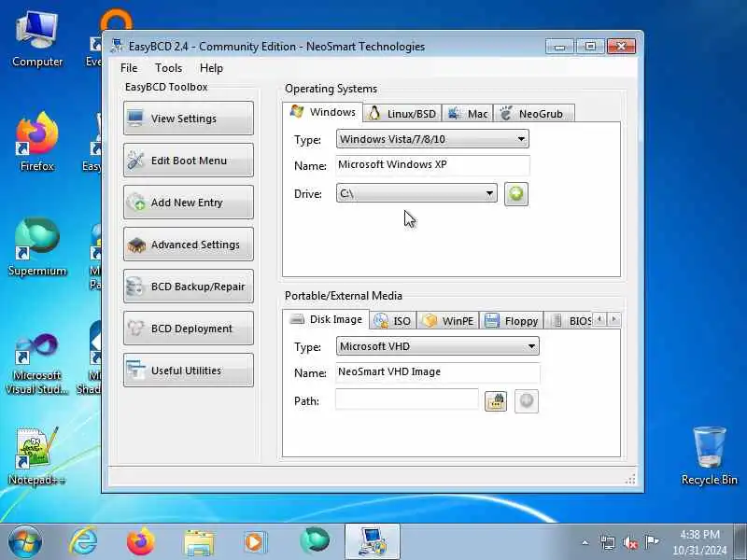747x560 pixels.
Task: Click the EasyBCD title bar icon
Action: 117,46
